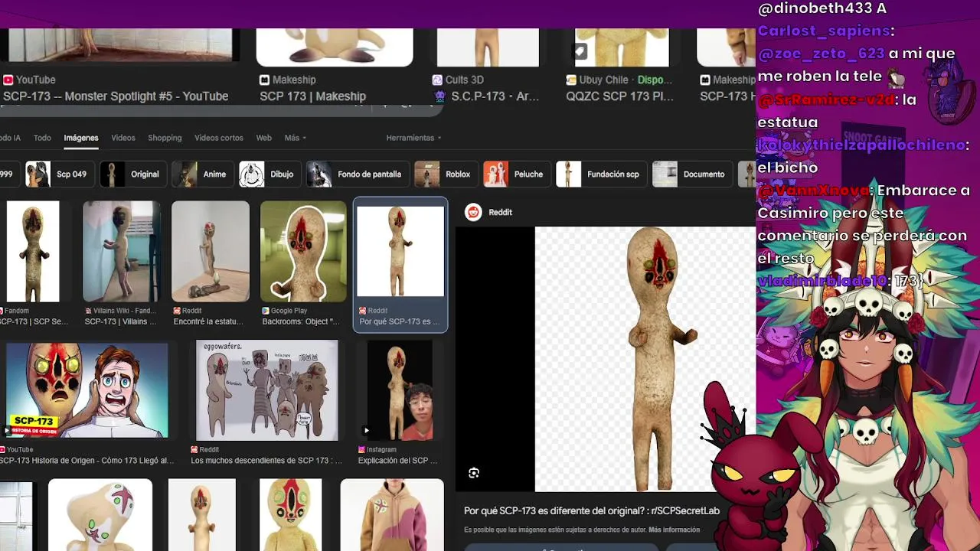This screenshot has width=980, height=551.
Task: Open the Instagram Explicación del SCP thumbnail
Action: point(400,390)
